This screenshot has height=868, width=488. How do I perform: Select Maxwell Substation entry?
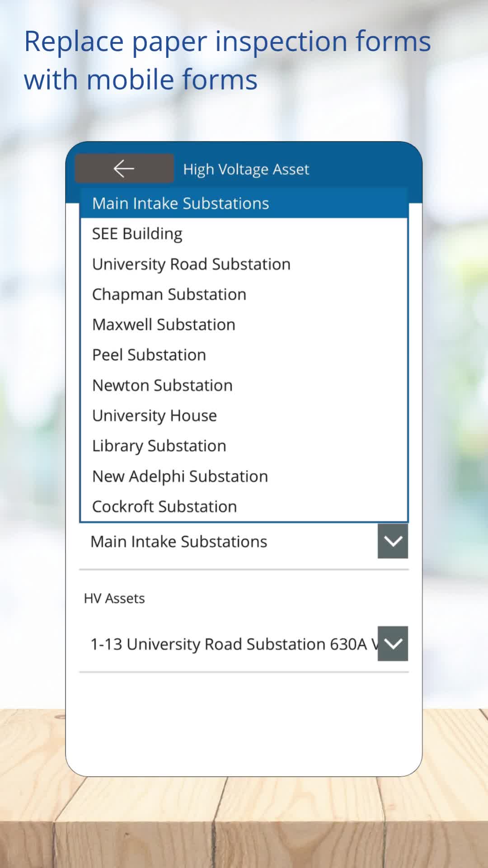click(x=164, y=325)
